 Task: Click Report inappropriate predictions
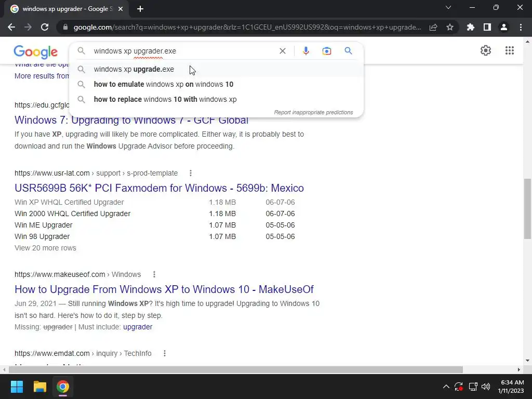tap(313, 112)
